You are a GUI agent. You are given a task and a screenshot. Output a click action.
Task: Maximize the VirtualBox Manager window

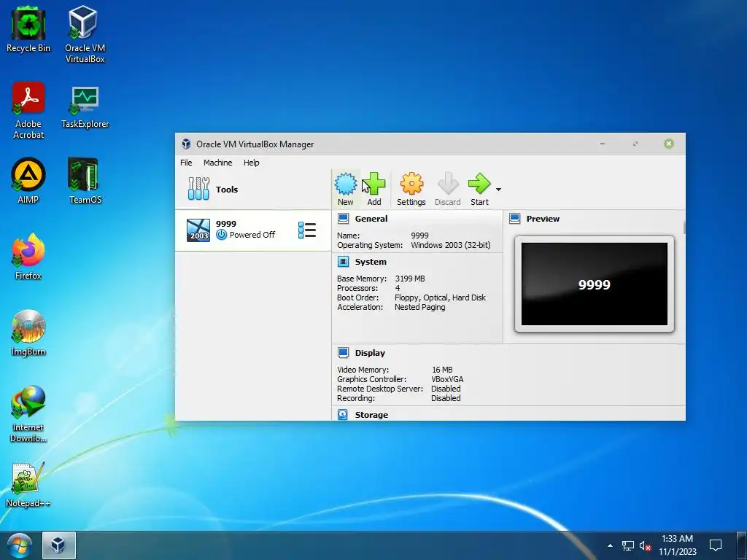click(x=635, y=144)
